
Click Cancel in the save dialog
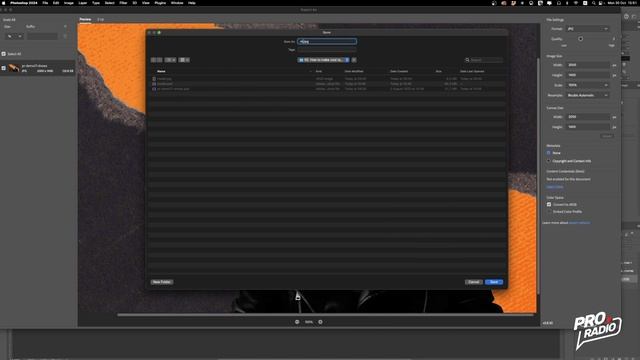click(x=473, y=282)
